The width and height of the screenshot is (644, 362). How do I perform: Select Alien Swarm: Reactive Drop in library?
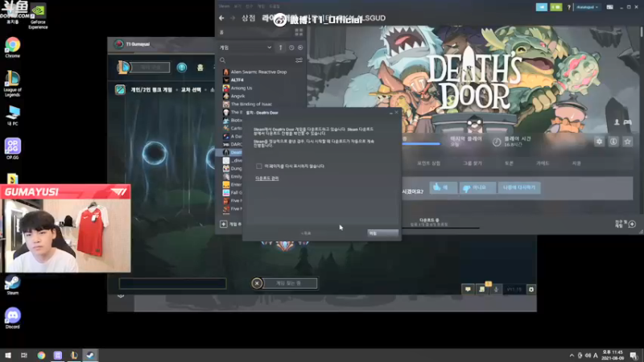coord(259,72)
